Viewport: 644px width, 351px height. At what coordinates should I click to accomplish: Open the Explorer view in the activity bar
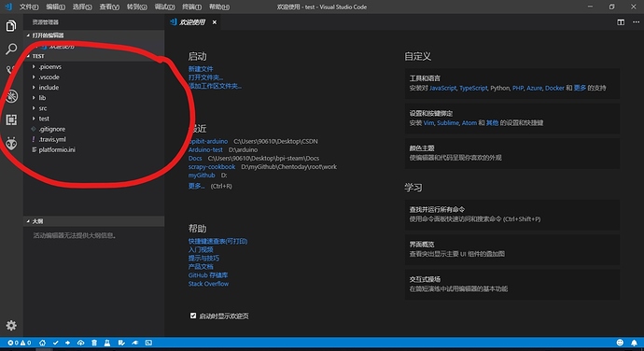point(11,26)
